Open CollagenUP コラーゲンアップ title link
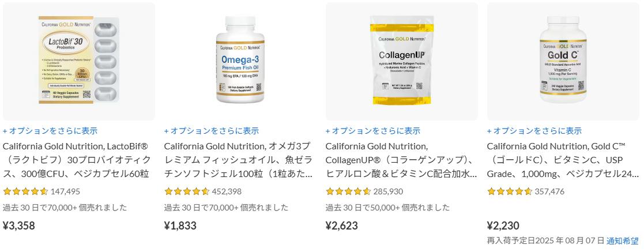The height and width of the screenshot is (252, 644). pyautogui.click(x=401, y=160)
